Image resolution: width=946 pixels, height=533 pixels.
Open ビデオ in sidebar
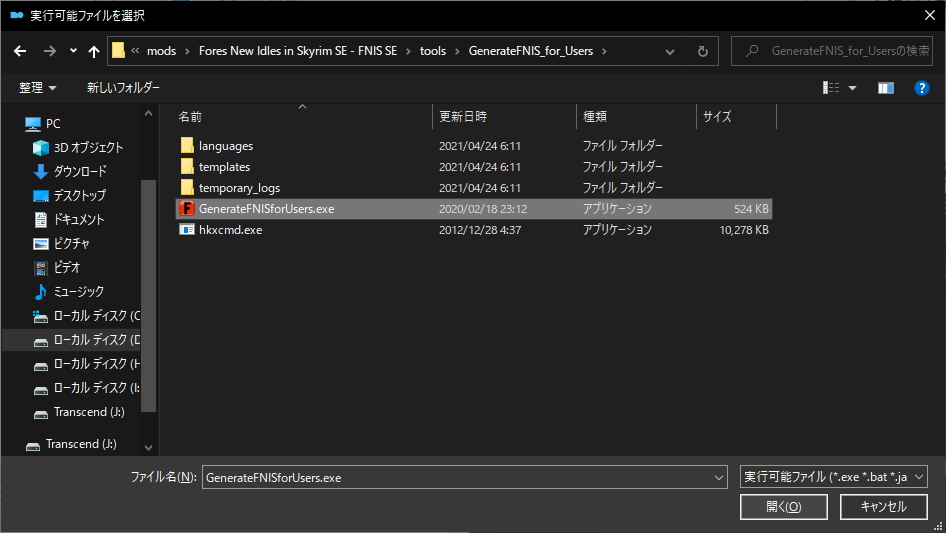pyautogui.click(x=66, y=267)
